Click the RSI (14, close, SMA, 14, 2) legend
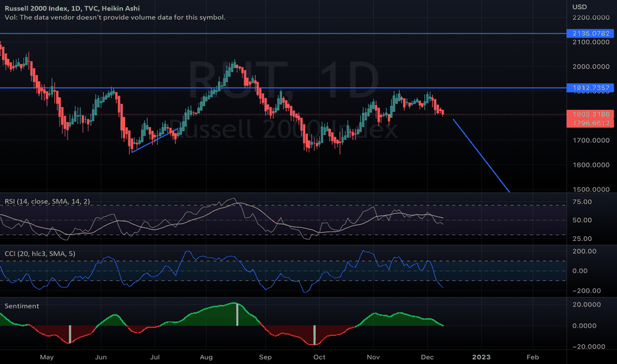617x364 pixels. point(47,201)
